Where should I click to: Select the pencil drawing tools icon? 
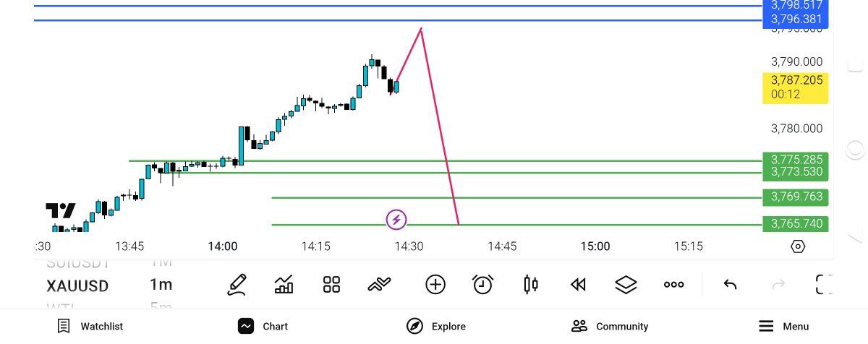point(237,285)
